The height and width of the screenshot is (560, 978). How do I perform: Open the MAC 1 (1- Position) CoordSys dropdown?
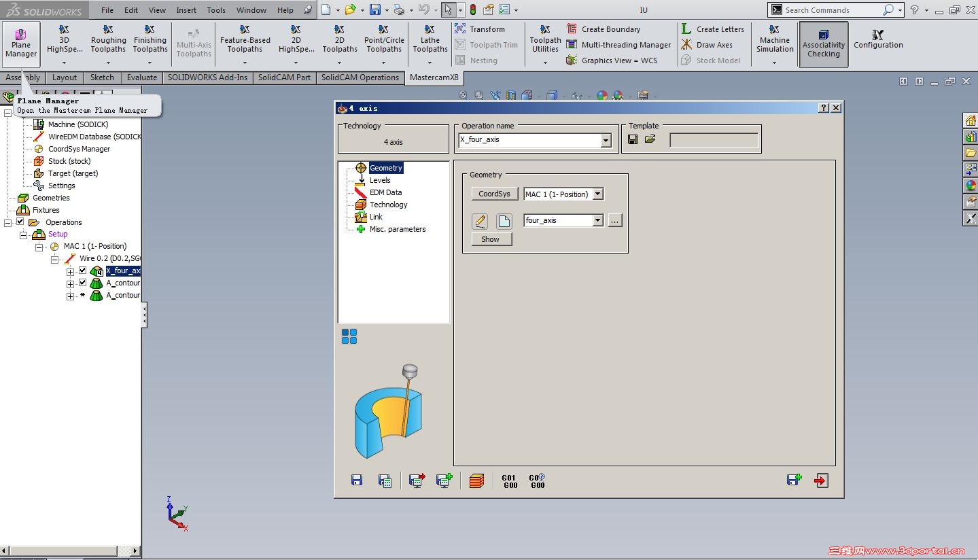click(598, 194)
